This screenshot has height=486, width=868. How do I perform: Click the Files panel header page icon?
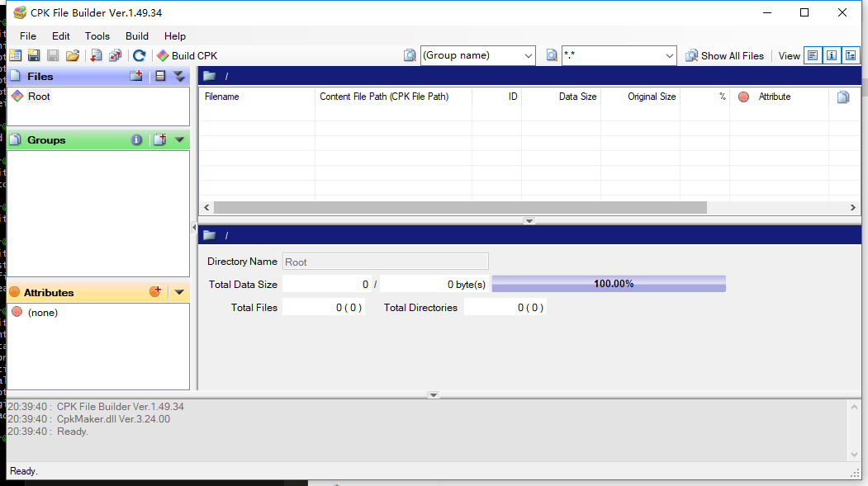click(x=16, y=76)
